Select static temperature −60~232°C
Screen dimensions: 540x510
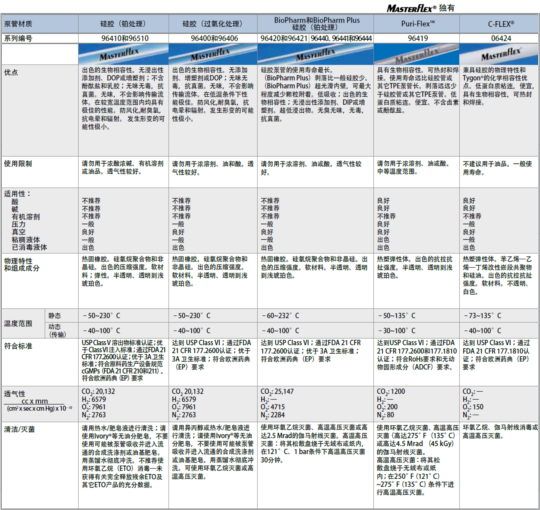click(x=280, y=315)
